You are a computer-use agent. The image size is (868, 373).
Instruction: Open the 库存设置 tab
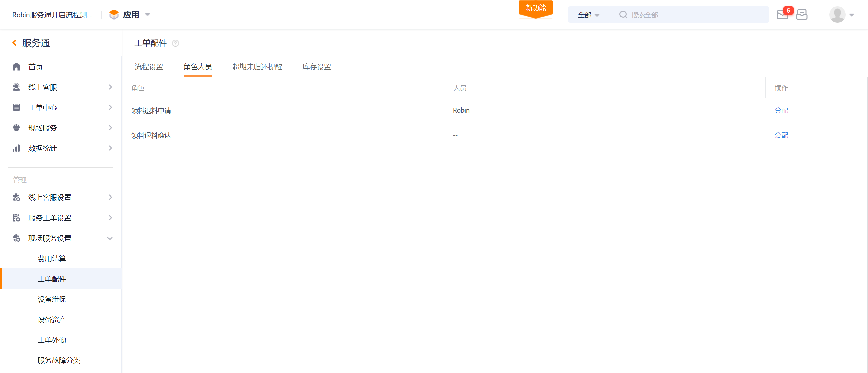point(317,67)
